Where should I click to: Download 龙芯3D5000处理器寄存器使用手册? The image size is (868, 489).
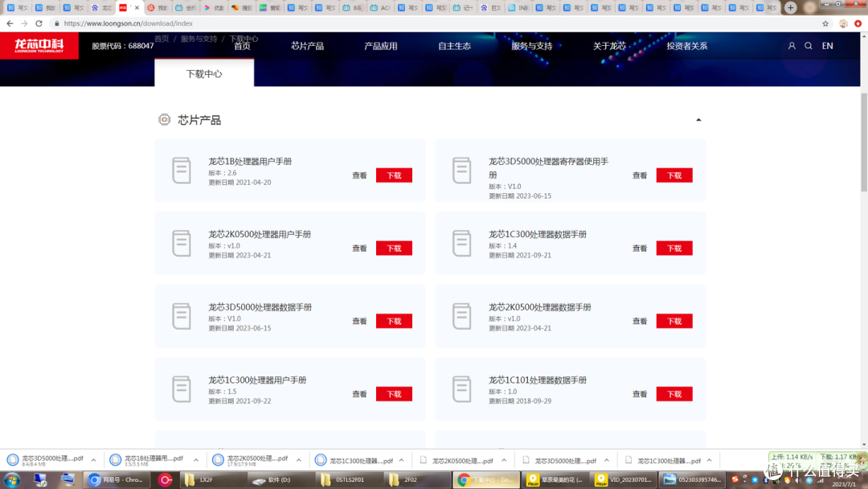tap(674, 175)
